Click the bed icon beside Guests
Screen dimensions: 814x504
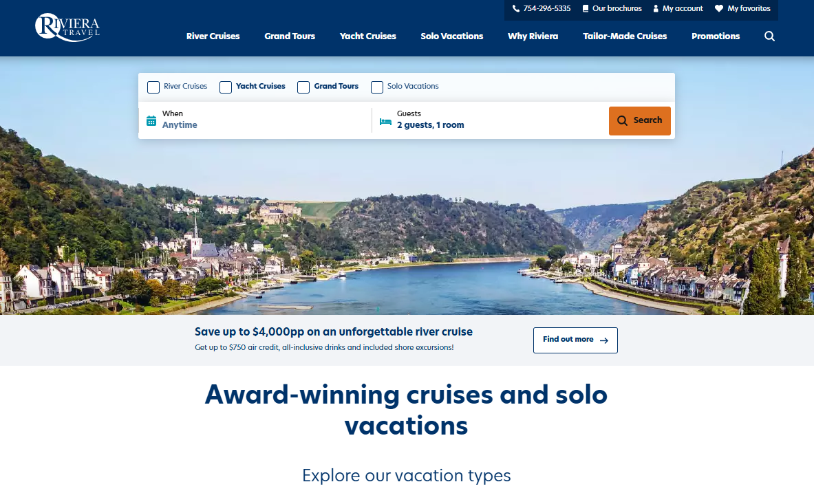(x=385, y=122)
